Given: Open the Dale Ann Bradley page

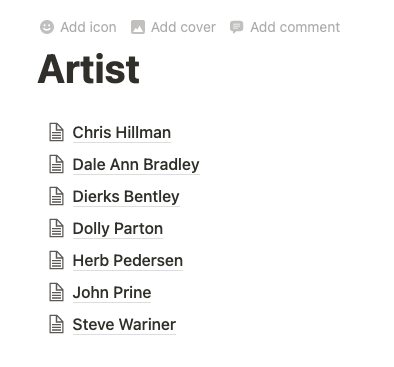Looking at the screenshot, I should pyautogui.click(x=136, y=165).
